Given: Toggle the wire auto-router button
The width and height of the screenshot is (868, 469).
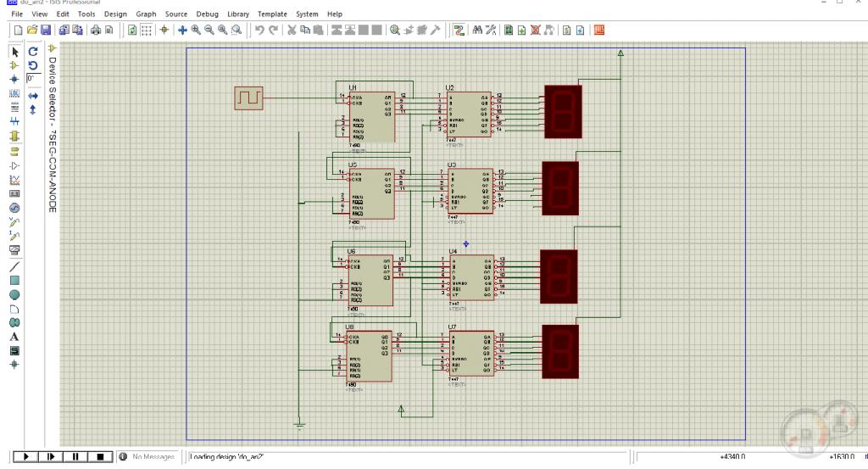Looking at the screenshot, I should (x=459, y=30).
